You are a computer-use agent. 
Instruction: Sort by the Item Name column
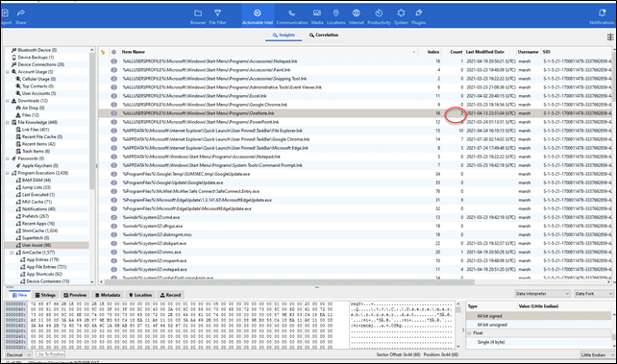tap(269, 52)
